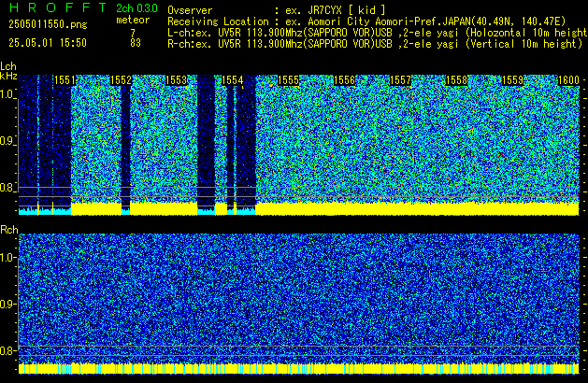This screenshot has height=383, width=588.
Task: Click the 1551 time marker
Action: pos(65,80)
